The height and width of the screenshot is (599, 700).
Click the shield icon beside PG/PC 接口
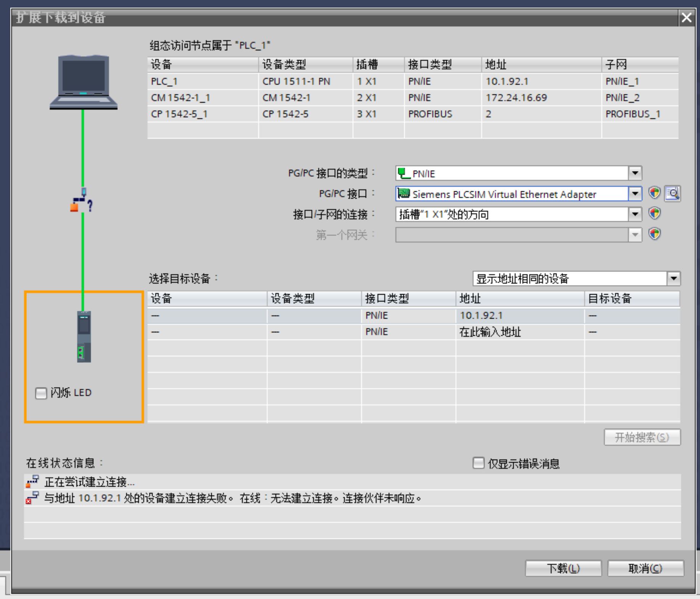pos(654,193)
